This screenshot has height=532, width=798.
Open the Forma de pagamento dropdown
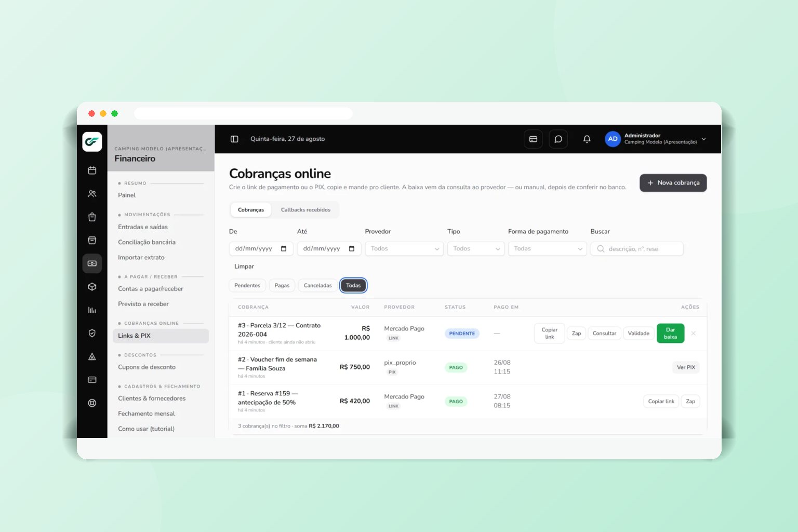[x=547, y=249]
